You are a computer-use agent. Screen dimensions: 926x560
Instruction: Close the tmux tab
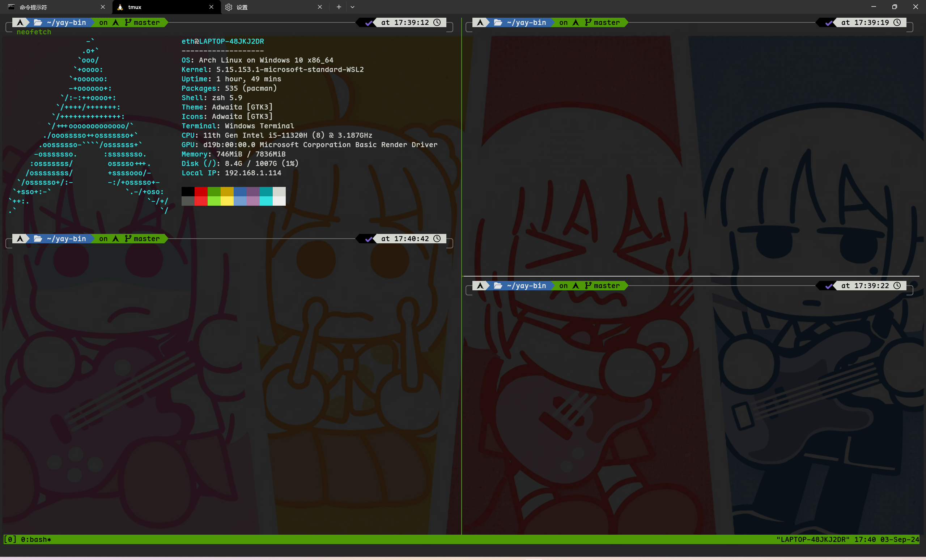click(211, 7)
